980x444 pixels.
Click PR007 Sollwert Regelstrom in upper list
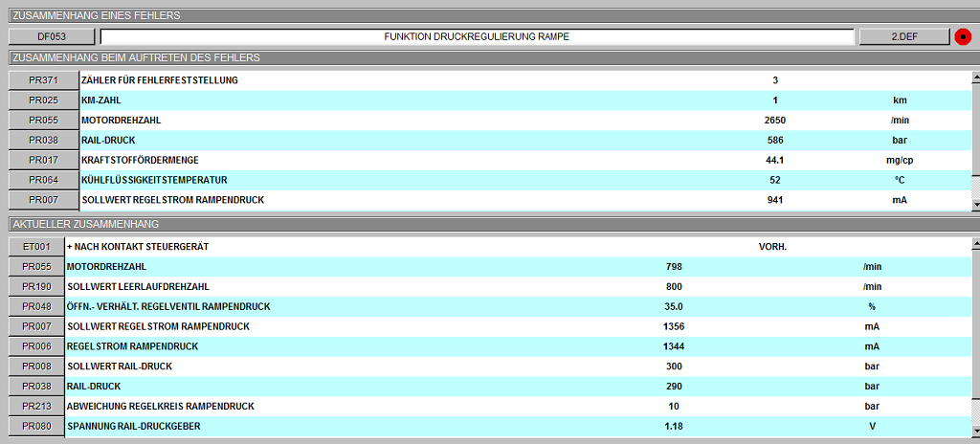click(x=43, y=200)
